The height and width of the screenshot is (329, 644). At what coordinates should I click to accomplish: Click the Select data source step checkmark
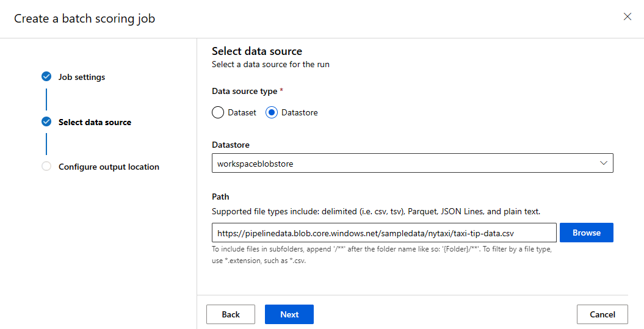tap(46, 122)
